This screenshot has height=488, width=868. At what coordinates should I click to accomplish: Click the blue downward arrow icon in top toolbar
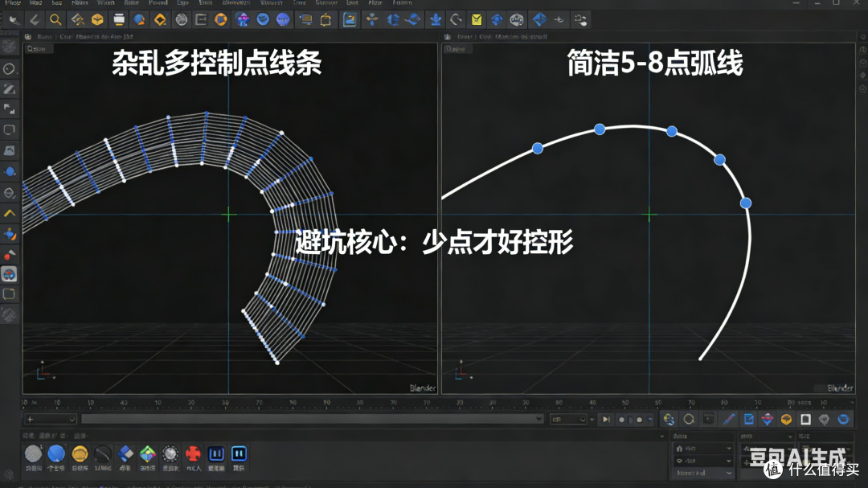436,20
